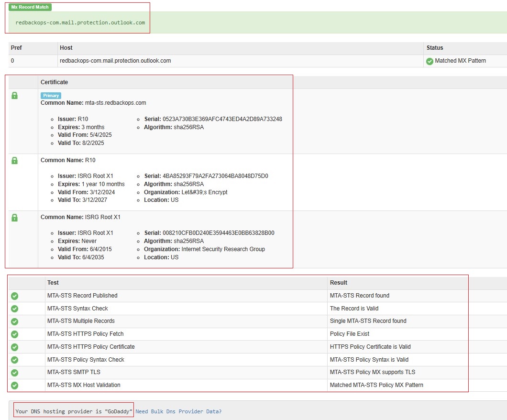Click green check icon for MTA-STS HTTPS Policy Fetch
The height and width of the screenshot is (420, 507).
[14, 334]
